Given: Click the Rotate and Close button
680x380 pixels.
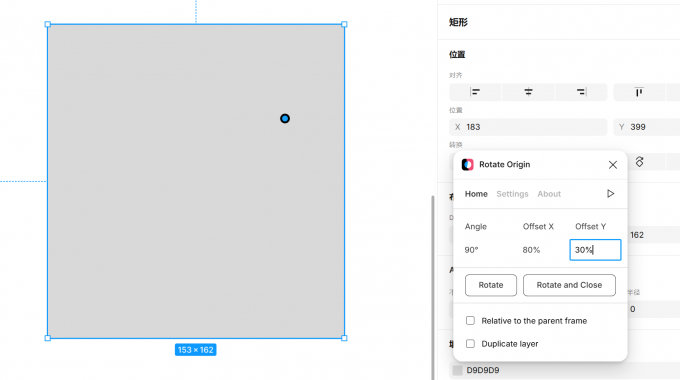Looking at the screenshot, I should pyautogui.click(x=569, y=285).
